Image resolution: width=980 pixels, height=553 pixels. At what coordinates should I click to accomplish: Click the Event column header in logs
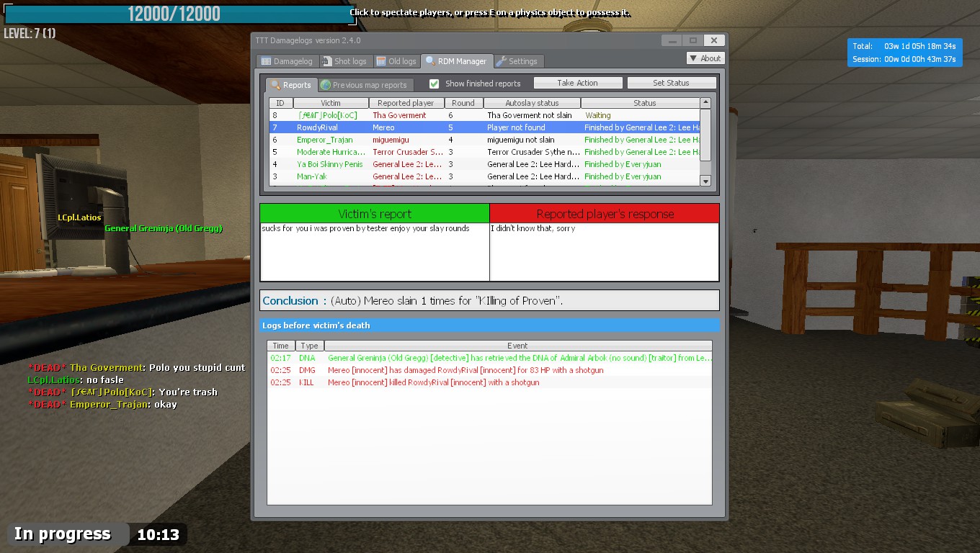pyautogui.click(x=517, y=346)
